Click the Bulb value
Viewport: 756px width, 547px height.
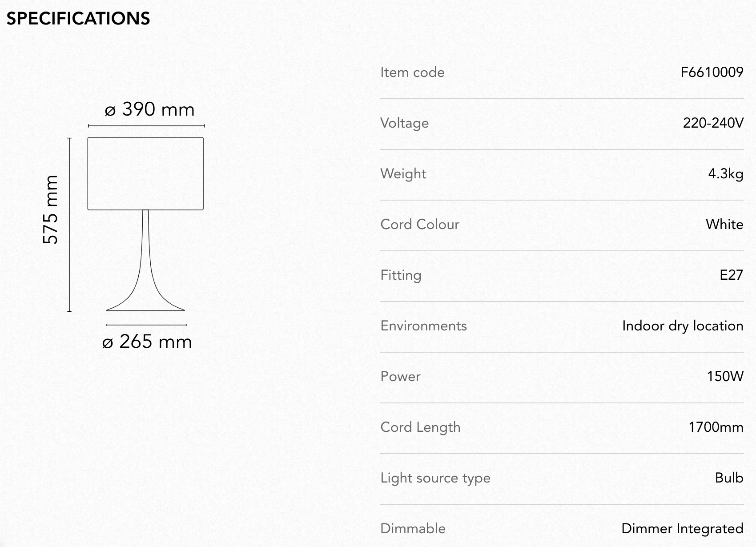pos(729,478)
